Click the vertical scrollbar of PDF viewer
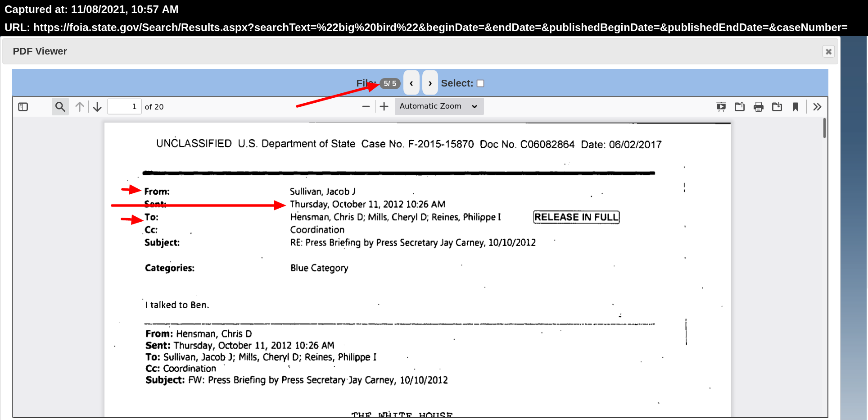This screenshot has width=868, height=420. point(824,128)
